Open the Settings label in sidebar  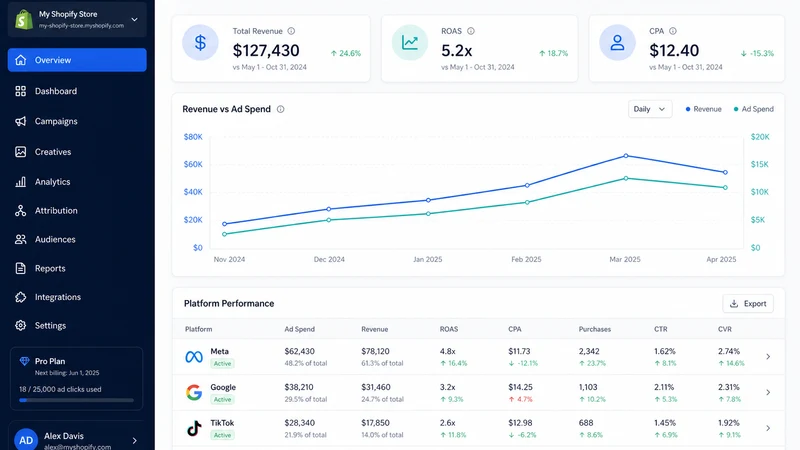coord(51,326)
